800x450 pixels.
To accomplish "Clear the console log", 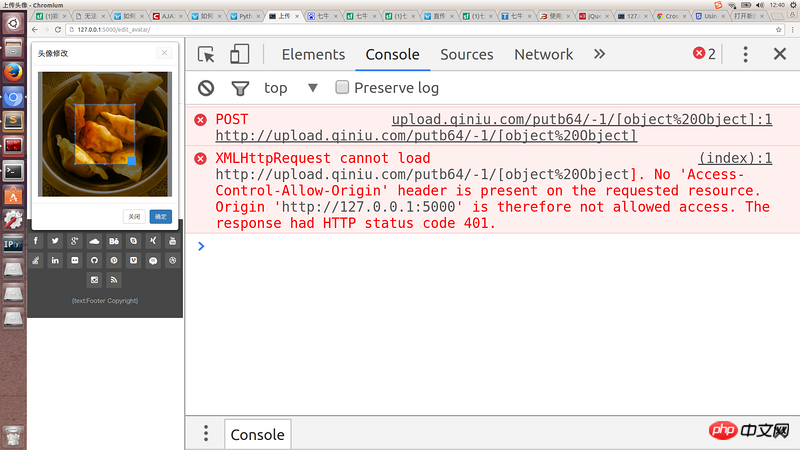I will point(206,88).
